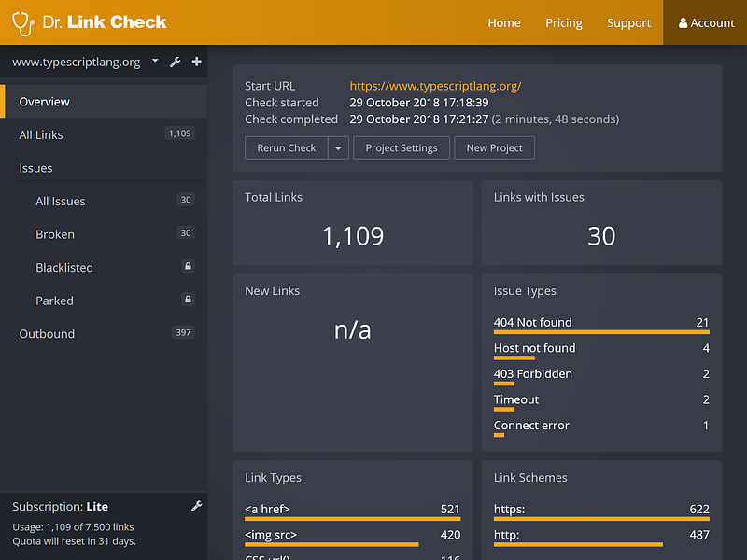Click the Dr. Link Check stethoscope logo
This screenshot has width=747, height=560.
point(23,22)
